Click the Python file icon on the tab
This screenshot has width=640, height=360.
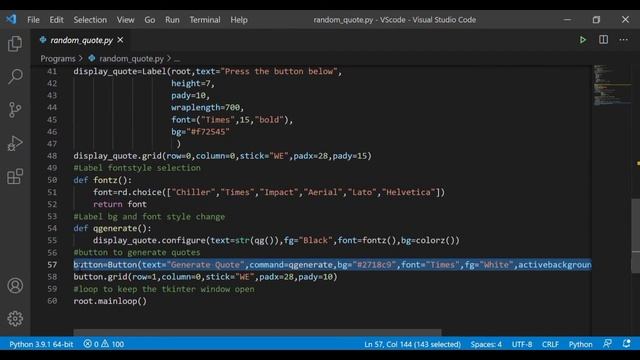(x=43, y=40)
